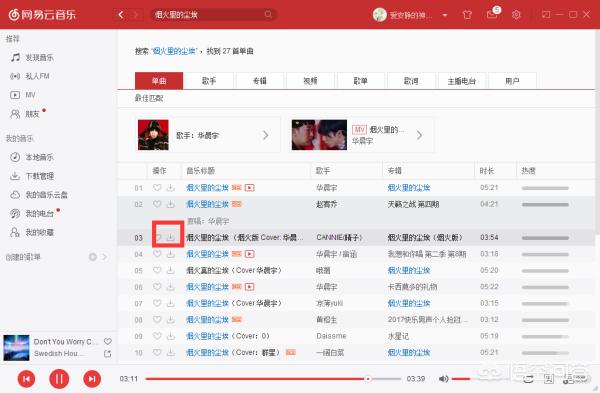Download song 02 icon
600x393 pixels.
(170, 204)
